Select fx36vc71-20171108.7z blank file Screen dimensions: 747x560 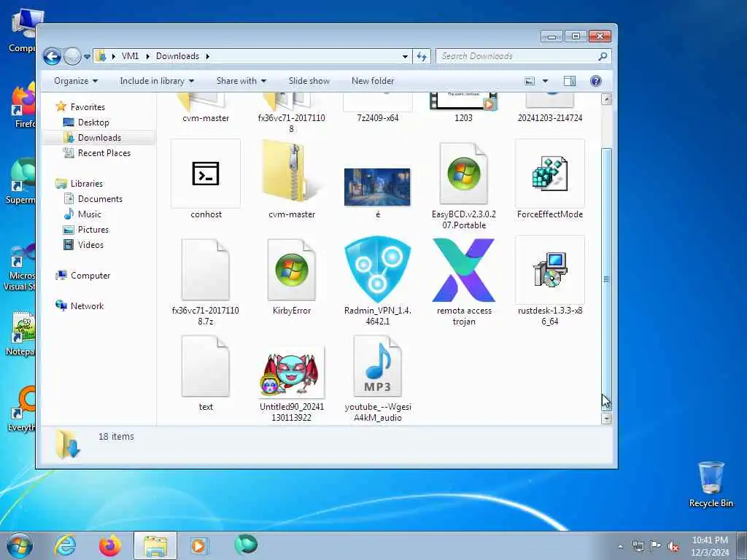pos(205,270)
